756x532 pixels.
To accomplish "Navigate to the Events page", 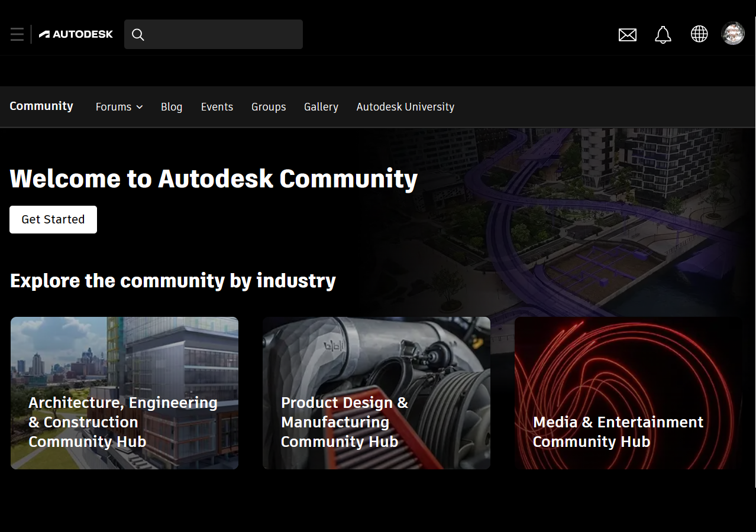I will (217, 107).
